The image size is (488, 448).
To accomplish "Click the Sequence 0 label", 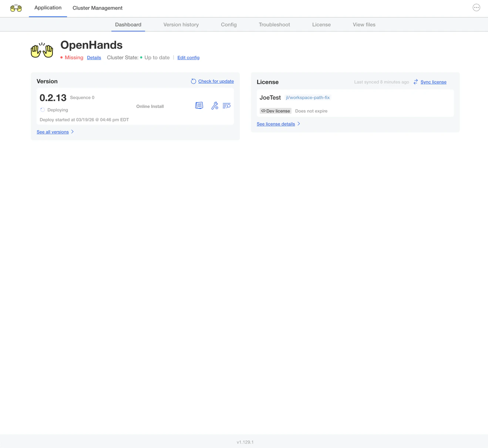I will tap(82, 98).
